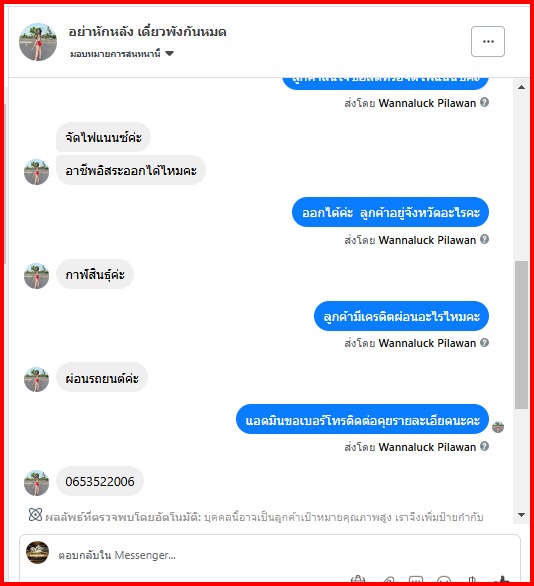
Task: Click the scroll down arrow of the chat
Action: [521, 515]
